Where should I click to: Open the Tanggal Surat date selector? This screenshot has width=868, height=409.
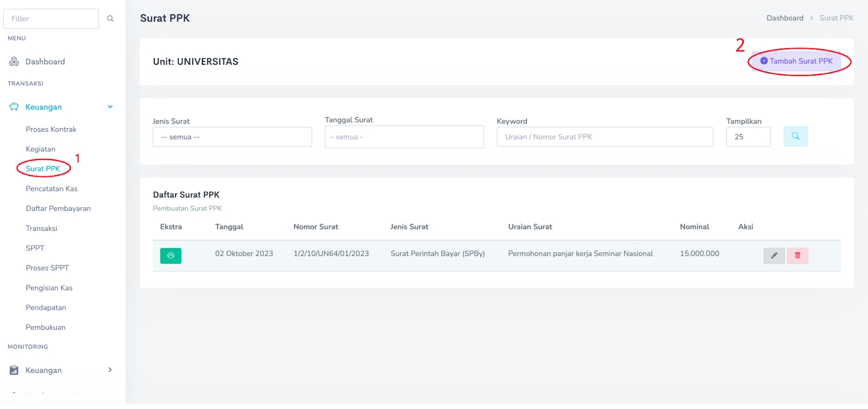pyautogui.click(x=404, y=137)
